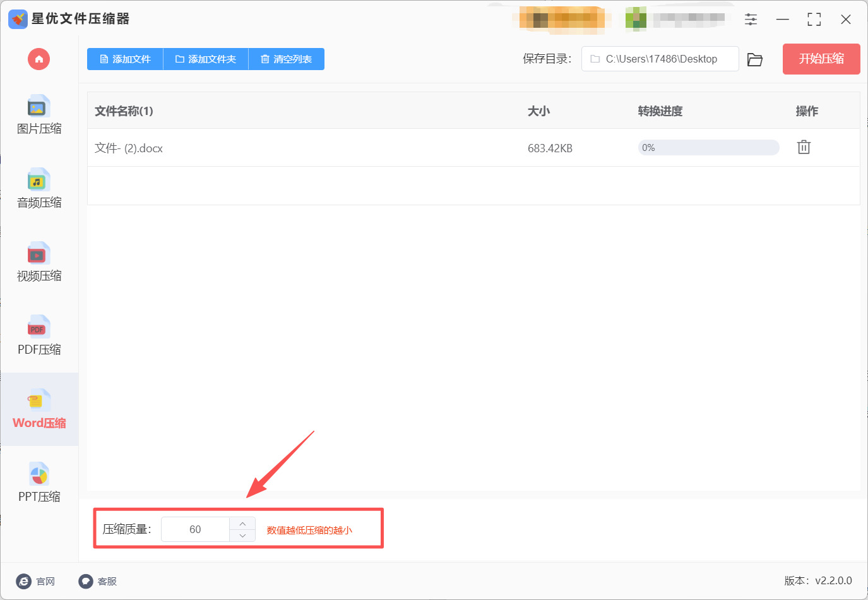Image resolution: width=868 pixels, height=600 pixels.
Task: Maximize the application window
Action: (x=814, y=20)
